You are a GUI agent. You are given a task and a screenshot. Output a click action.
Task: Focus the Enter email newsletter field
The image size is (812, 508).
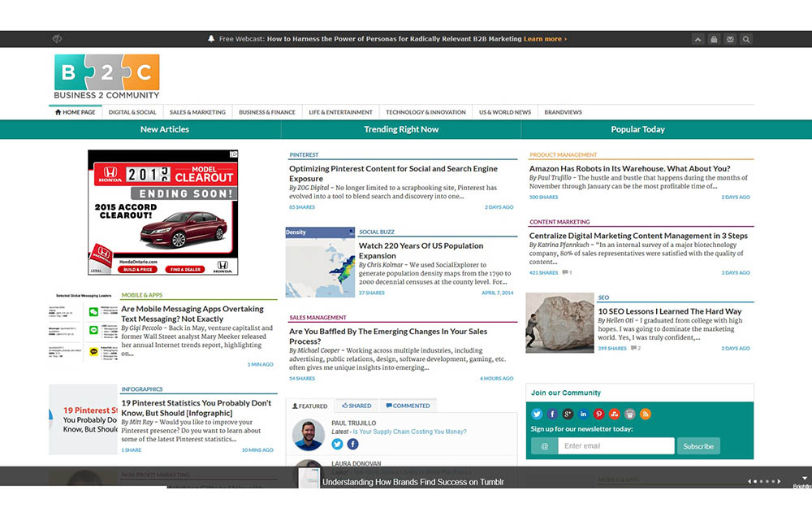[616, 446]
